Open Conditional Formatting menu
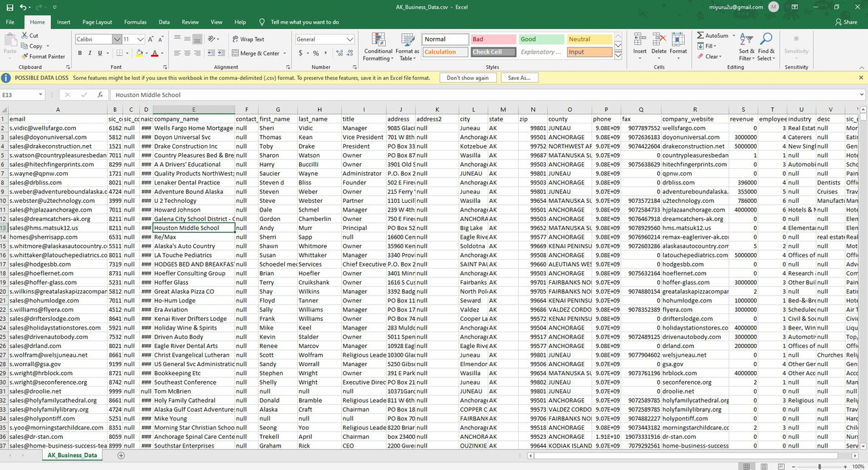 (378, 46)
